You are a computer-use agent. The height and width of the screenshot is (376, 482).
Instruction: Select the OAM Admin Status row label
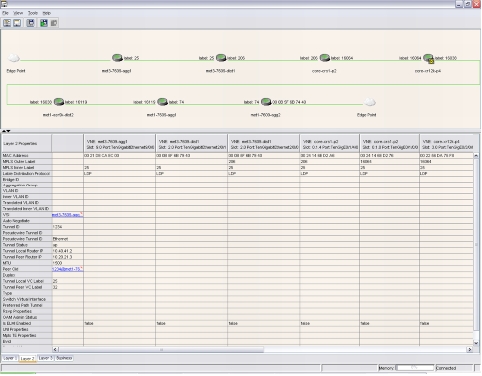(x=26, y=317)
